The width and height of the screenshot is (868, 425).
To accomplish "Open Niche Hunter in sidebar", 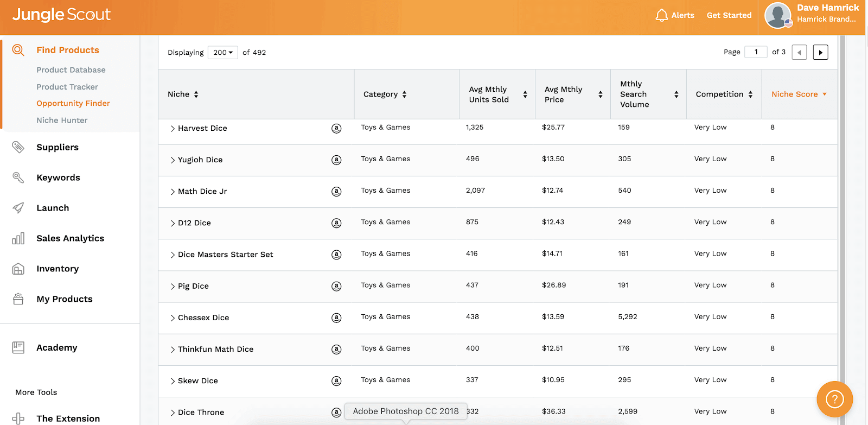I will [62, 120].
